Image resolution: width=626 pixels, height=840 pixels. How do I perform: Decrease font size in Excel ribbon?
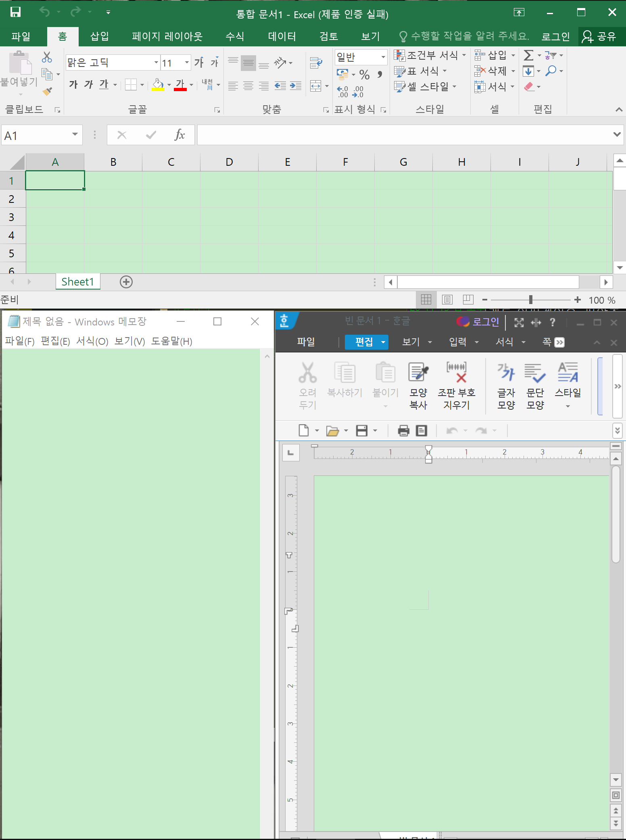[x=215, y=62]
